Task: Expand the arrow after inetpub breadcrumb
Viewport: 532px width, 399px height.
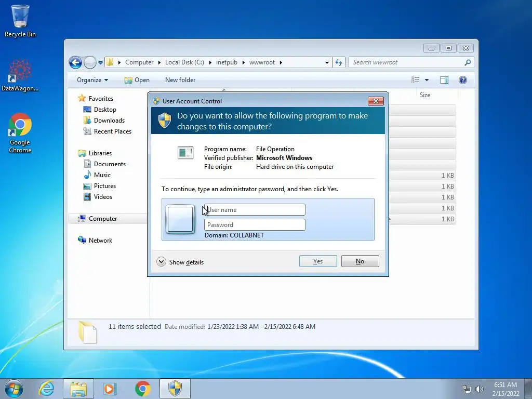Action: (x=243, y=62)
